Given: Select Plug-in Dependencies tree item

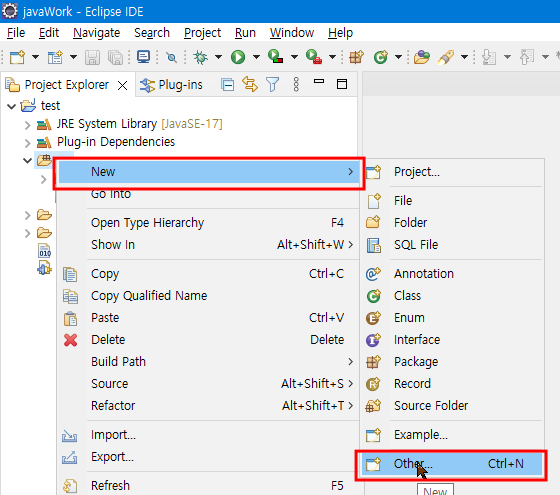Looking at the screenshot, I should point(116,142).
